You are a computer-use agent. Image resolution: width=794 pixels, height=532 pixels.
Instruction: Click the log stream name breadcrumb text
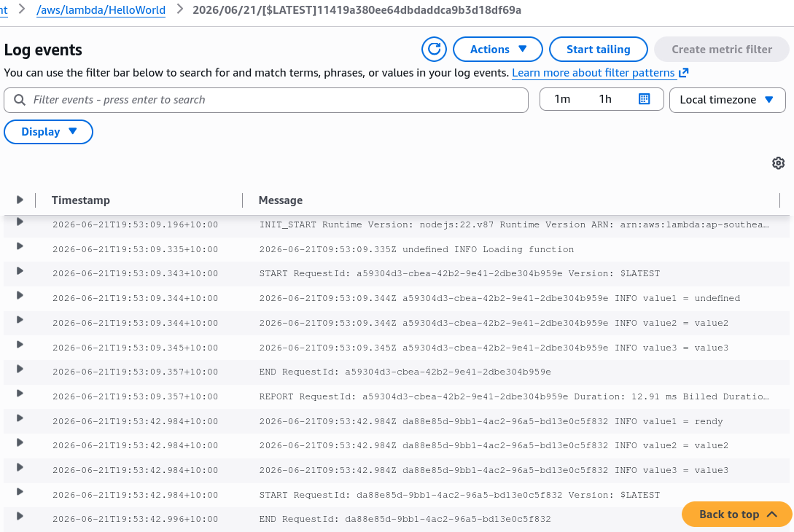357,10
